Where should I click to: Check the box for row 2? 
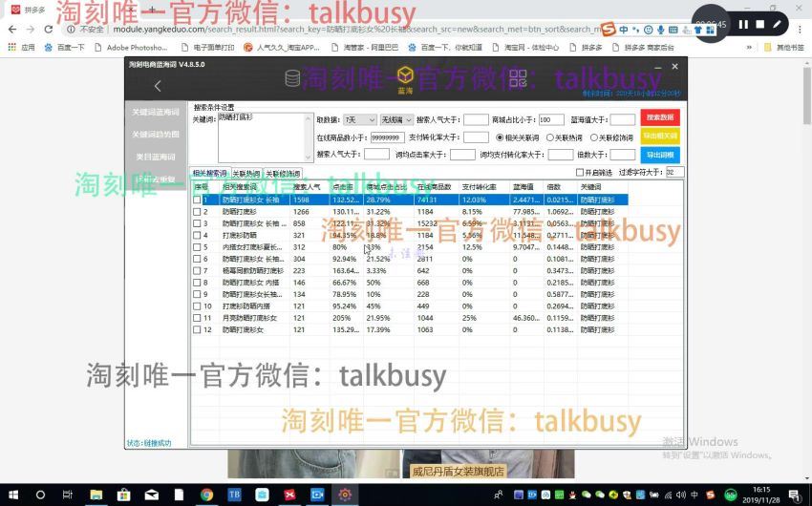click(197, 212)
